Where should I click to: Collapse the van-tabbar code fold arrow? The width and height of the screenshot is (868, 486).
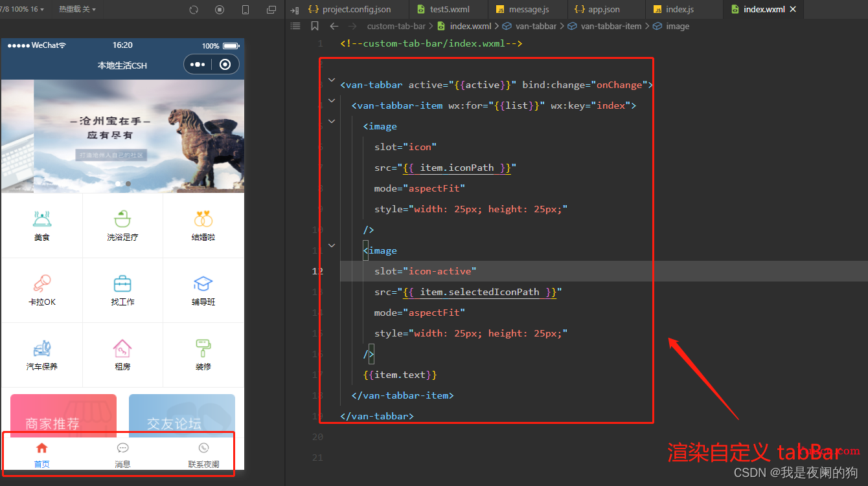coord(332,80)
